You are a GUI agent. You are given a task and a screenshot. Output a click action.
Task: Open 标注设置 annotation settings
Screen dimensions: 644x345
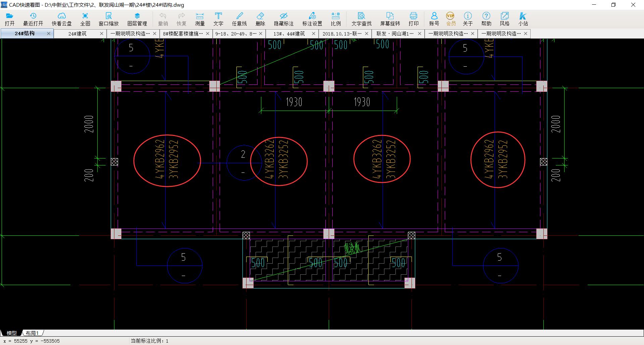click(x=312, y=19)
